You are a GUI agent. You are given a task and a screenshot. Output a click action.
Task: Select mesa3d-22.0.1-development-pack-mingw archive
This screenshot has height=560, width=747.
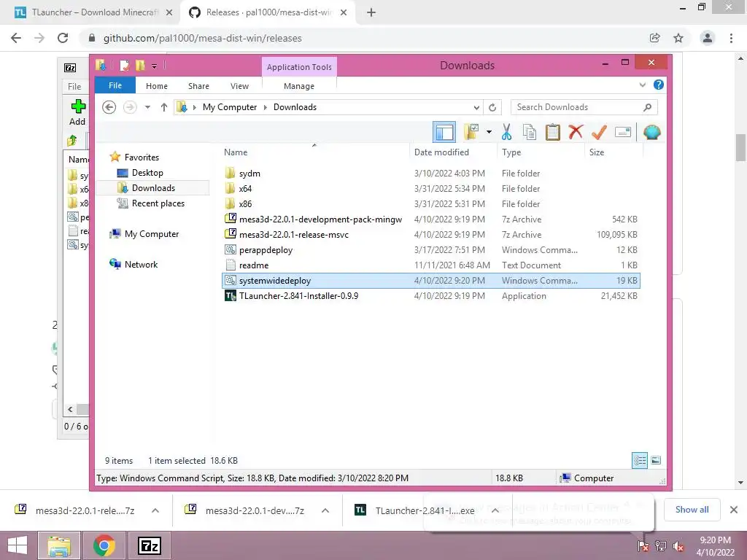320,219
